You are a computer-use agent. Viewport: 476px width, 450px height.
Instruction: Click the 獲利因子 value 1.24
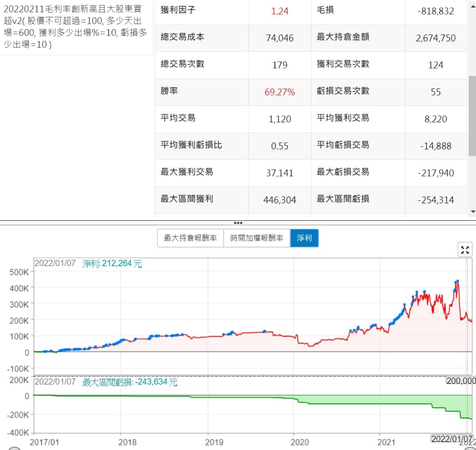tap(280, 11)
